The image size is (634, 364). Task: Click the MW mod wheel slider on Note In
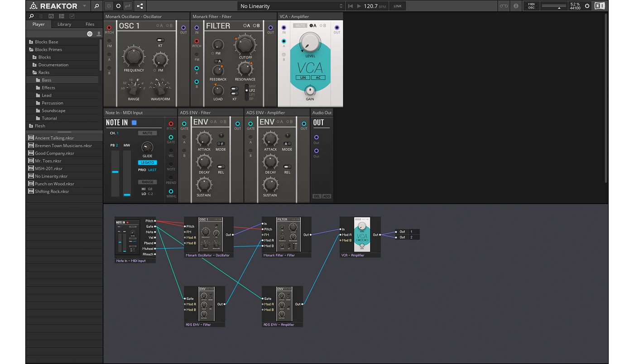tap(127, 173)
